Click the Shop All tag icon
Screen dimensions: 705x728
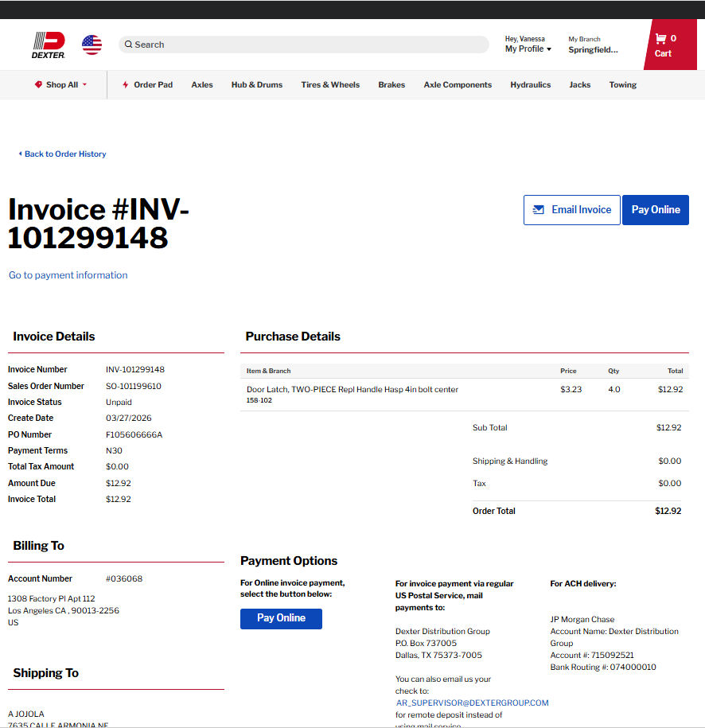[38, 84]
